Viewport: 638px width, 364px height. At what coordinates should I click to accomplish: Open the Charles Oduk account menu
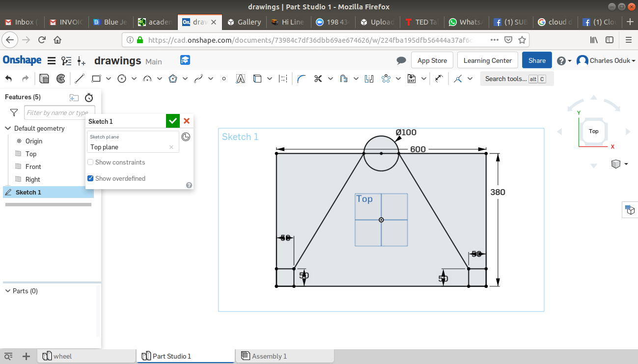pos(606,60)
